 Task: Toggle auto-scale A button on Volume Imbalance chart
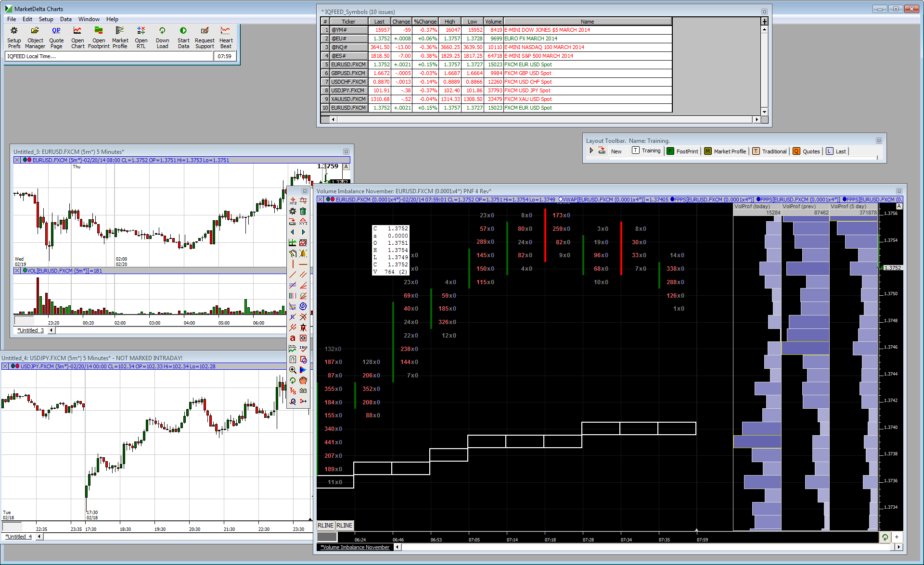coord(898,206)
